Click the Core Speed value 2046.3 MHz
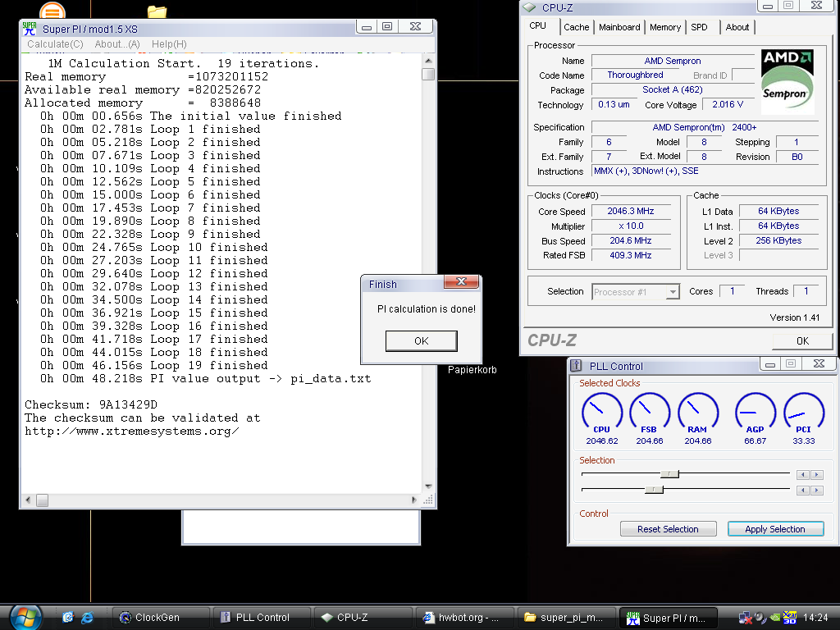Viewport: 840px width, 630px height. (x=631, y=211)
